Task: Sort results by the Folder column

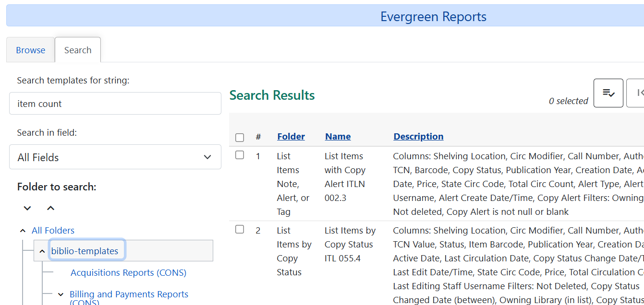Action: point(291,136)
